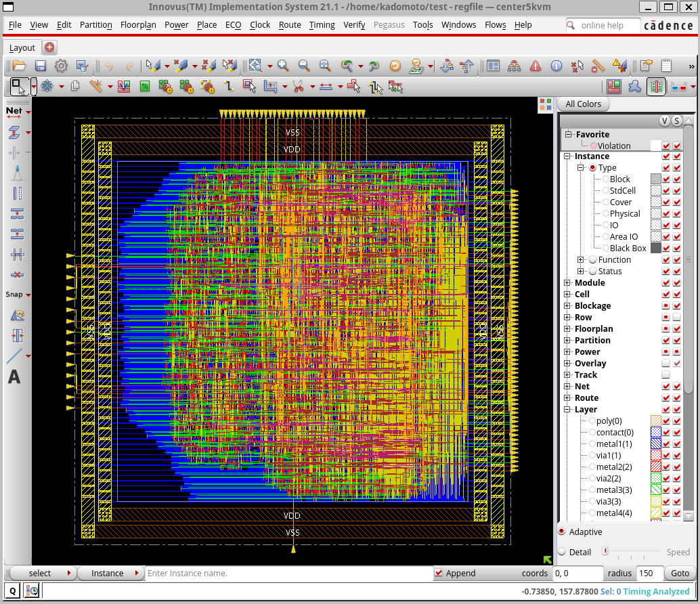Collapse the Favorite tree section

[x=568, y=134]
